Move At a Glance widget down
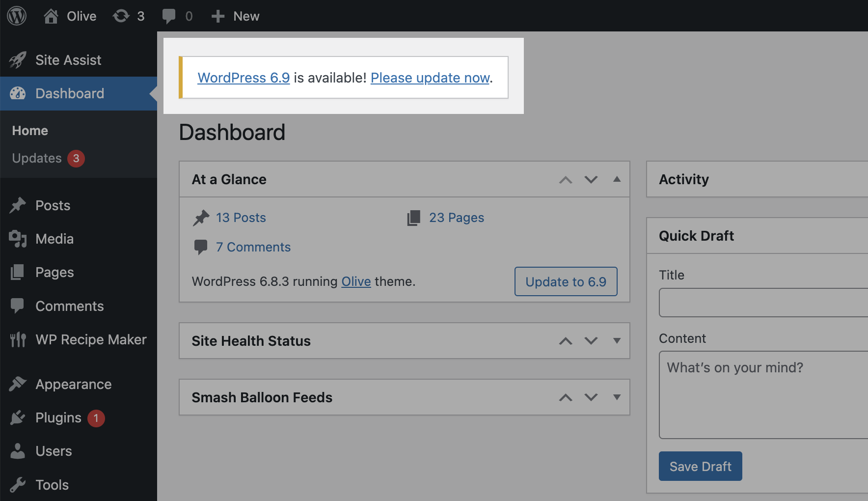Image resolution: width=868 pixels, height=501 pixels. (x=591, y=180)
